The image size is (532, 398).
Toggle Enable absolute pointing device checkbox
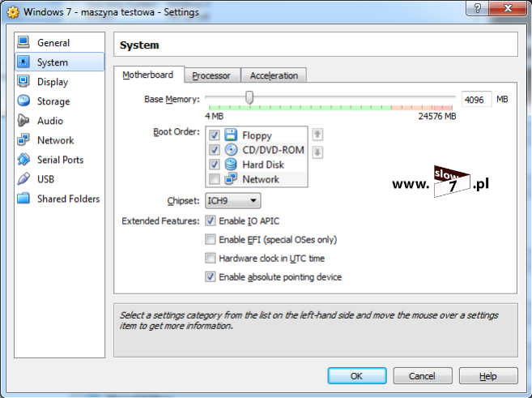tap(210, 276)
